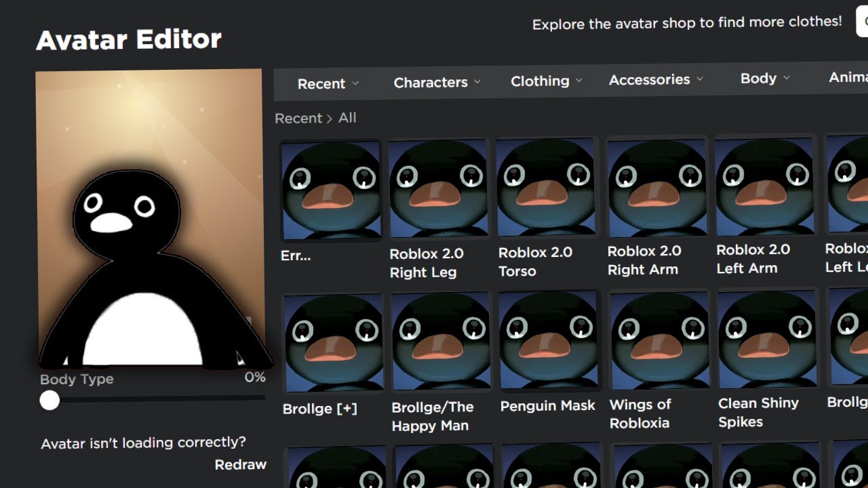Pick the Roblox 2.0 Left Arm thumbnail
The height and width of the screenshot is (488, 868).
765,184
